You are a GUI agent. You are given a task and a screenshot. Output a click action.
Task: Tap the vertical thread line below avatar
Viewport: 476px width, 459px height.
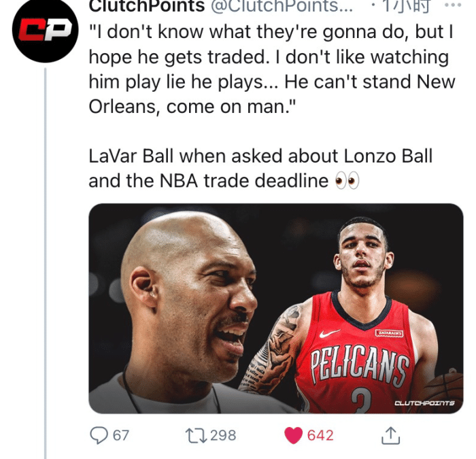pyautogui.click(x=46, y=262)
